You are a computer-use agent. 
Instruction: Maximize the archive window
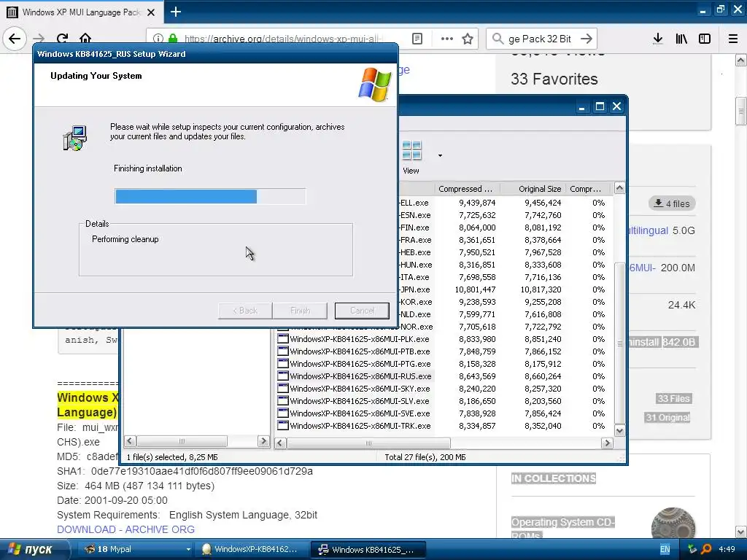pyautogui.click(x=600, y=106)
